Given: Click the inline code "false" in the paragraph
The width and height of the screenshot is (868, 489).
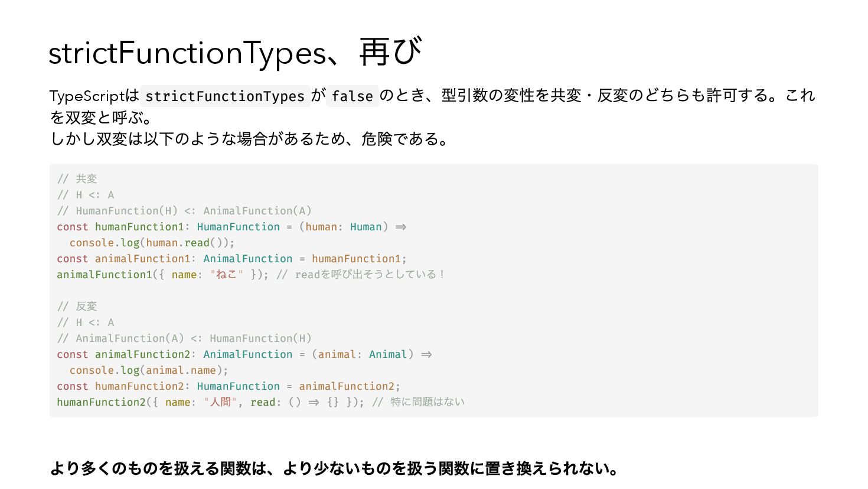Looking at the screenshot, I should 352,96.
